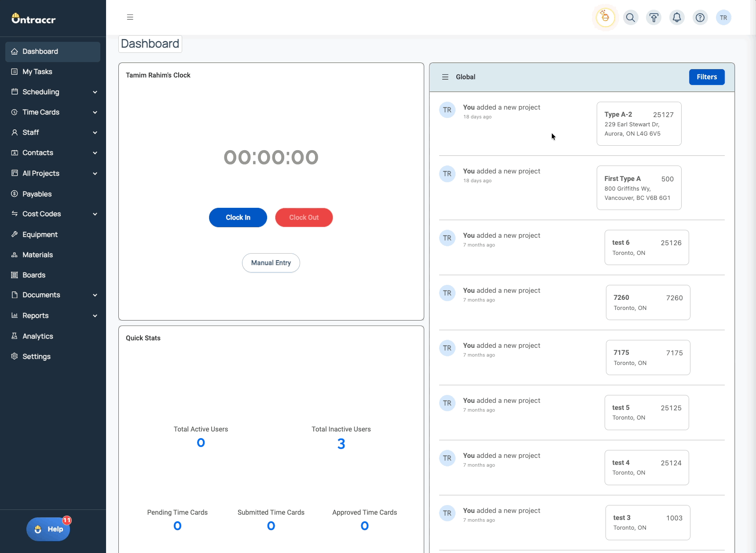Image resolution: width=756 pixels, height=553 pixels.
Task: Click the All Projects icon
Action: point(15,173)
